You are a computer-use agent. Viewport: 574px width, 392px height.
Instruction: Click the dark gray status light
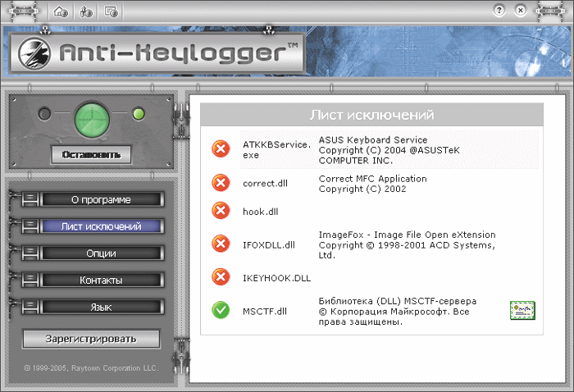[44, 113]
